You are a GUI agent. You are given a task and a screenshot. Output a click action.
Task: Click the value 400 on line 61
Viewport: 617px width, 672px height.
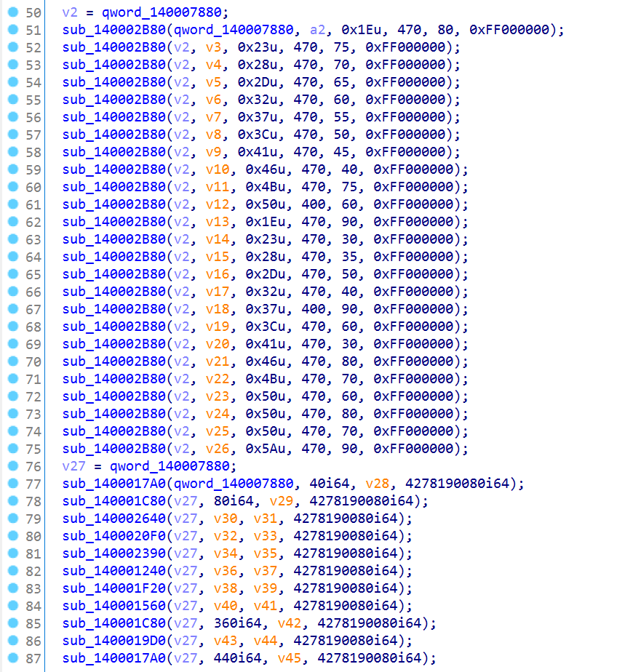coord(314,204)
